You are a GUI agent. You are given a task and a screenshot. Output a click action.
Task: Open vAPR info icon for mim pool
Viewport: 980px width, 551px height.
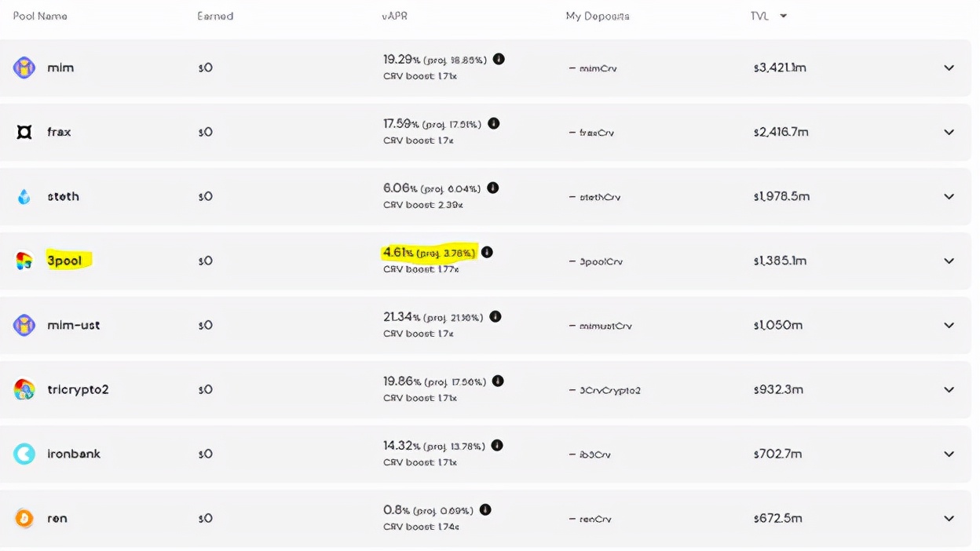tap(499, 59)
